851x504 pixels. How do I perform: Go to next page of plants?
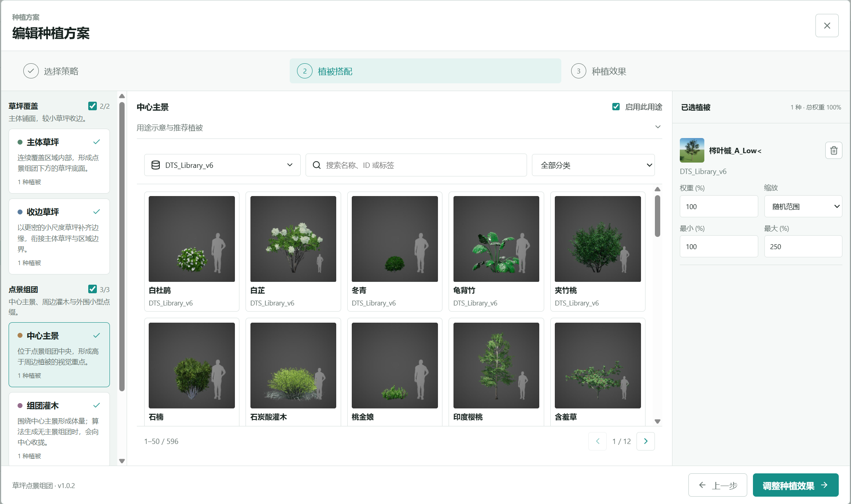[x=646, y=441]
